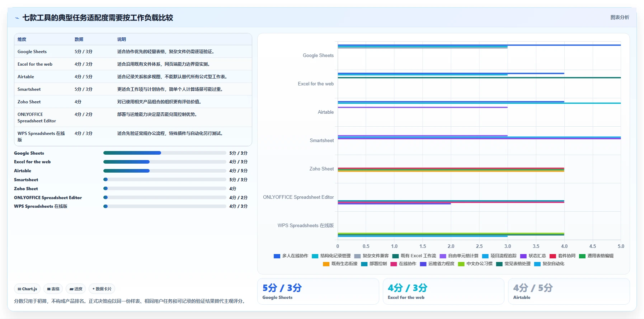Screen dimensions: 644x319
Task: Click the ONLYOFFICE Spreadsheet Editor progress bar
Action: (x=165, y=197)
